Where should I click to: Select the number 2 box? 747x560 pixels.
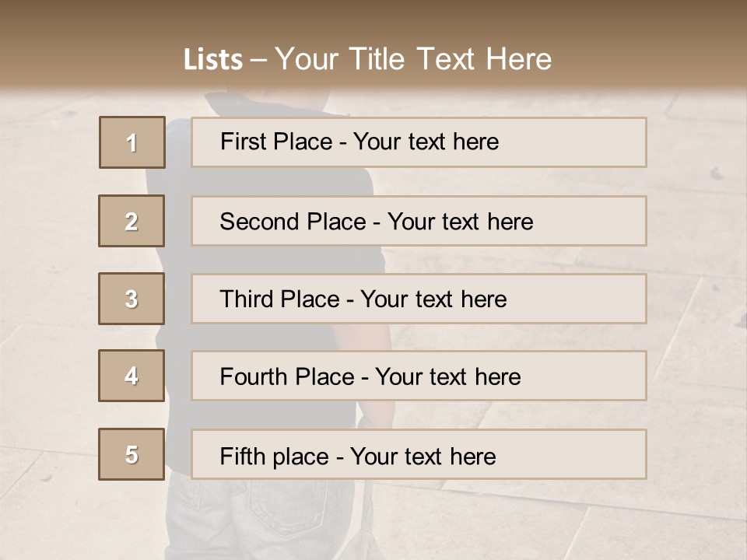tap(132, 221)
